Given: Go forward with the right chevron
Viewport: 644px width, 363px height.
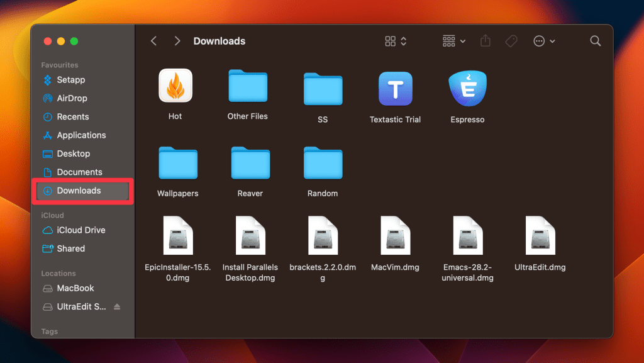Looking at the screenshot, I should 177,41.
